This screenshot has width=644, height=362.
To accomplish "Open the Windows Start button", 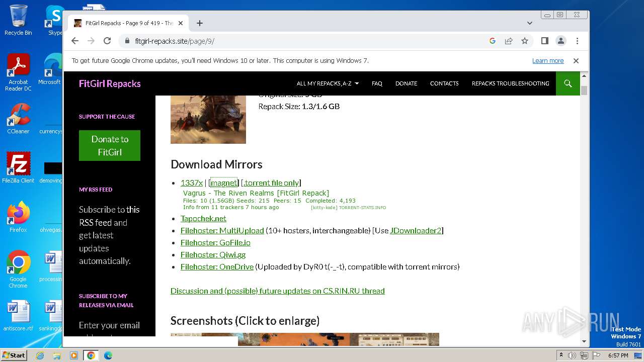I will 14,355.
